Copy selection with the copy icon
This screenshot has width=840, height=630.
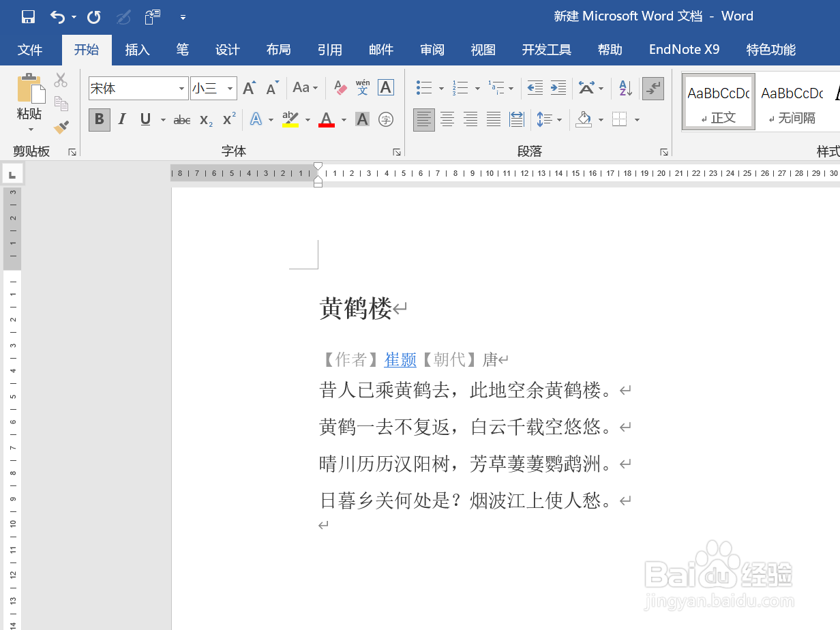tap(61, 104)
